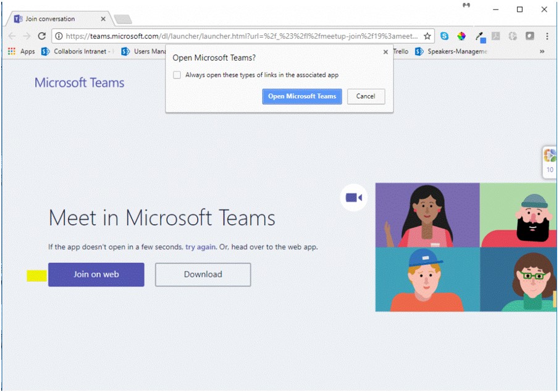
Task: Open the Skype extension icon
Action: (x=444, y=36)
